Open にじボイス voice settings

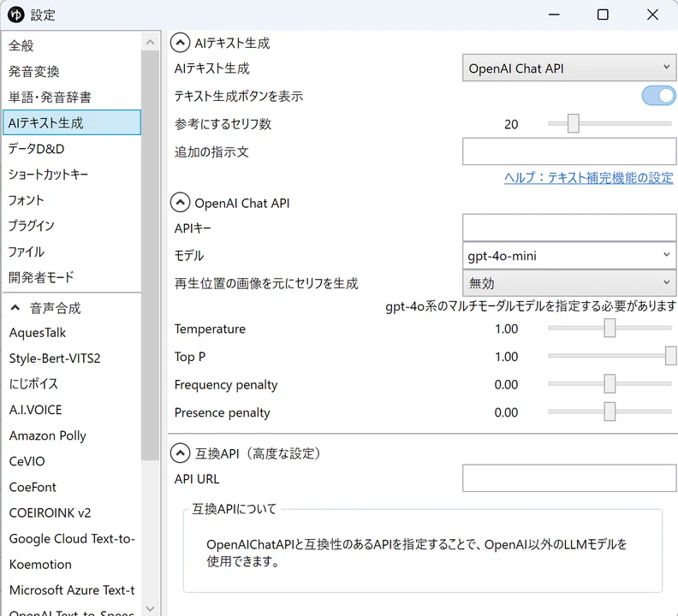tap(72, 384)
